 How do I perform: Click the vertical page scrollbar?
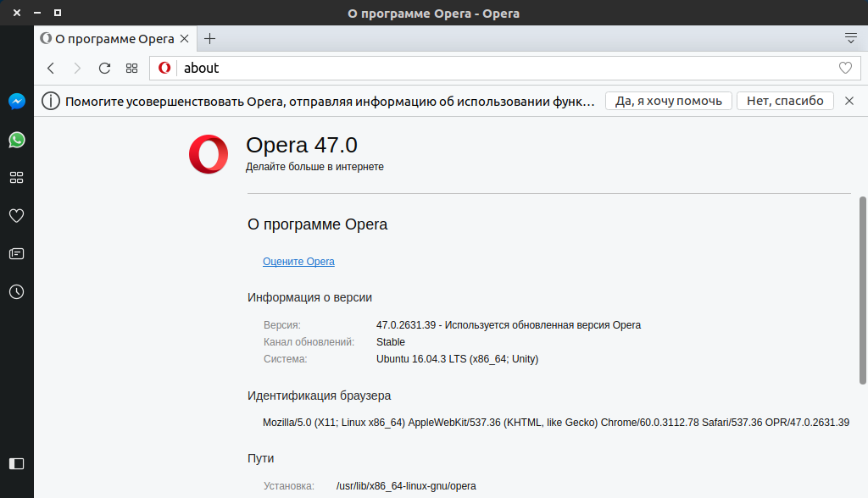pyautogui.click(x=862, y=290)
